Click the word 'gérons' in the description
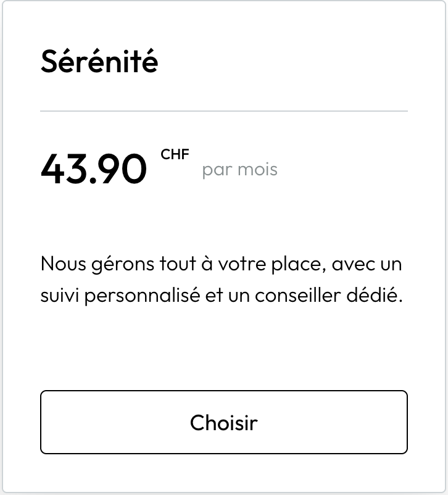448x495 pixels. click(121, 265)
